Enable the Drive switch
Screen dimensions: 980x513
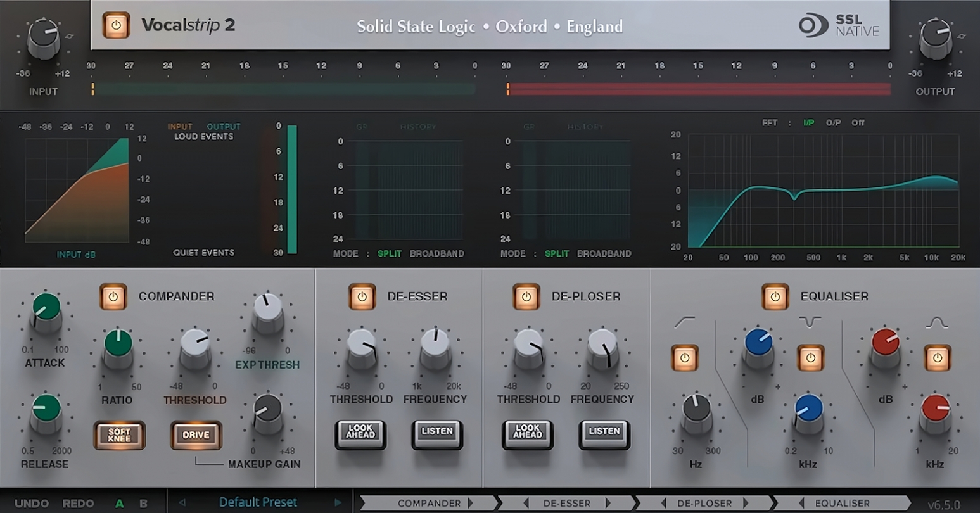coord(196,435)
